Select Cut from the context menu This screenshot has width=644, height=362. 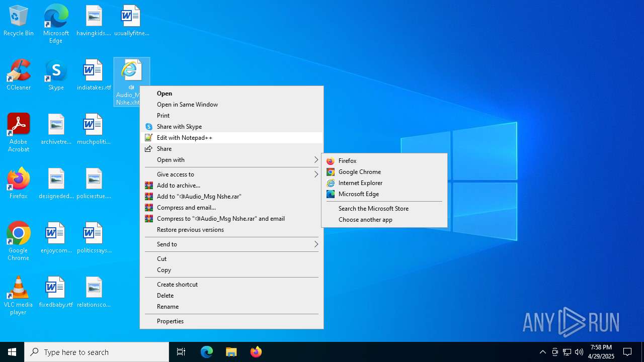[231, 259]
